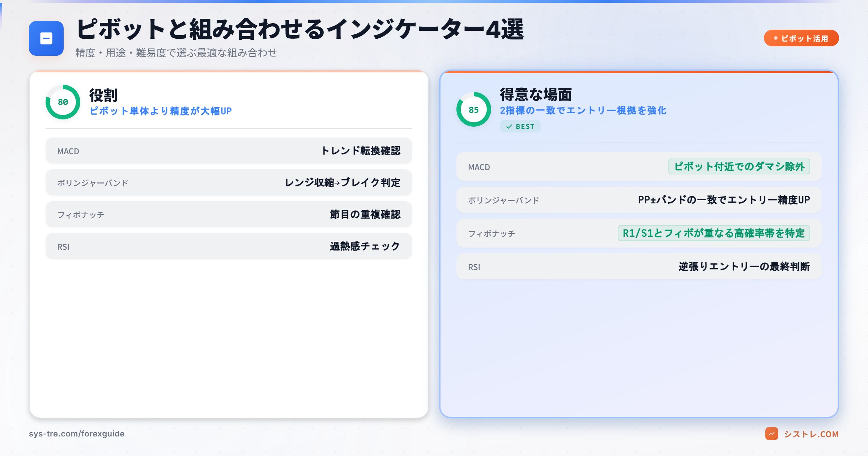The height and width of the screenshot is (456, 868).
Task: Click the BEST checkmark badge
Action: tap(520, 126)
